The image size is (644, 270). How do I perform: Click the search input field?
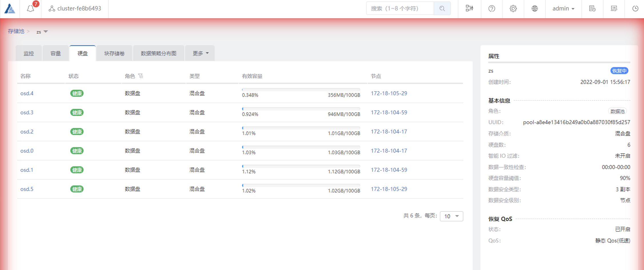400,9
